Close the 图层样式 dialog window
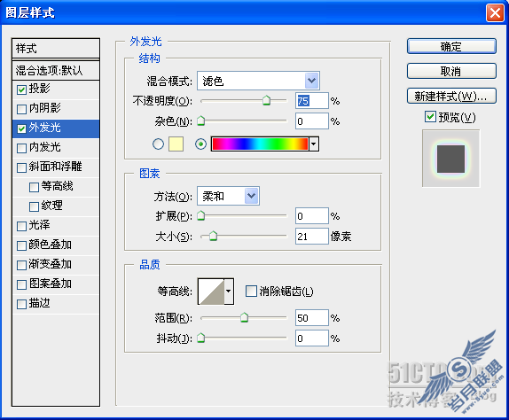 pos(495,13)
